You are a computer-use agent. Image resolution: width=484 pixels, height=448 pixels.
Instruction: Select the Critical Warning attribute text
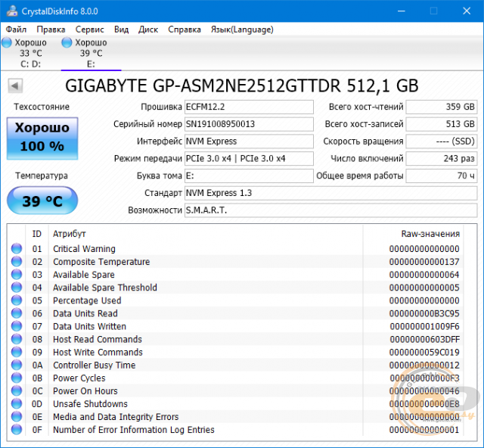pyautogui.click(x=84, y=249)
